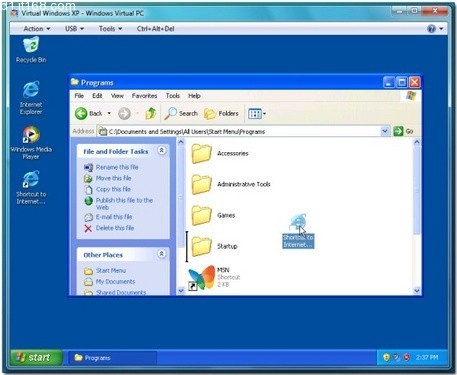Click the Virtual PC help question mark icon
Viewport: 457px width, 375px height.
(431, 29)
